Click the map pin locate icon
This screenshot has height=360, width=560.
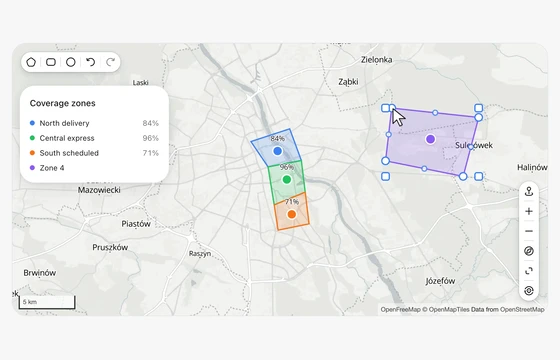point(529,191)
